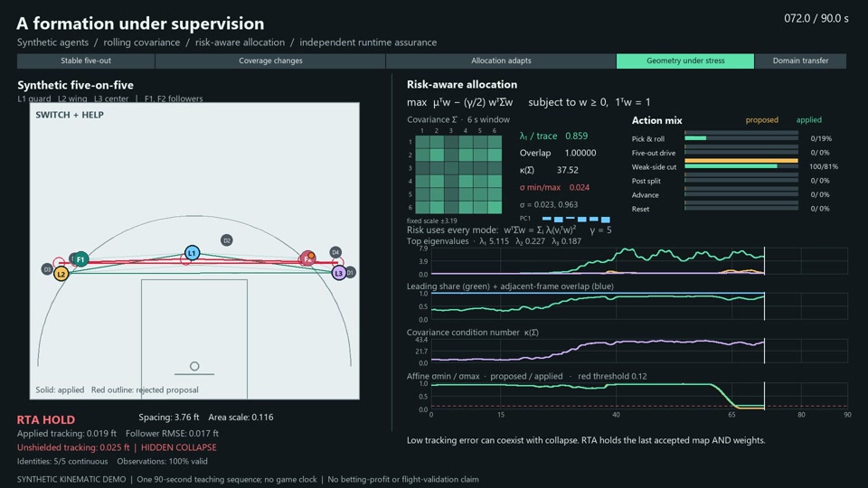Click the orange 'proposed' legend label
Screen dimensions: 868x488
pos(761,120)
